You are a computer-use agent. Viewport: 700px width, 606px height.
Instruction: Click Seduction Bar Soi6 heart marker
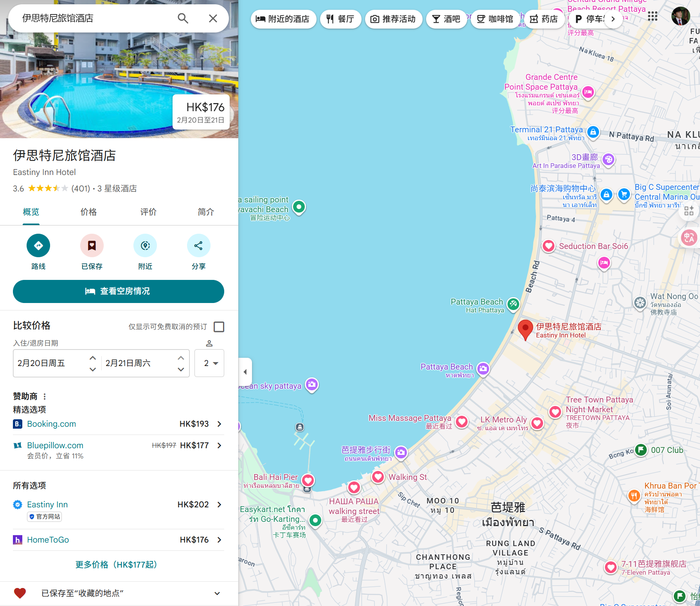(549, 246)
